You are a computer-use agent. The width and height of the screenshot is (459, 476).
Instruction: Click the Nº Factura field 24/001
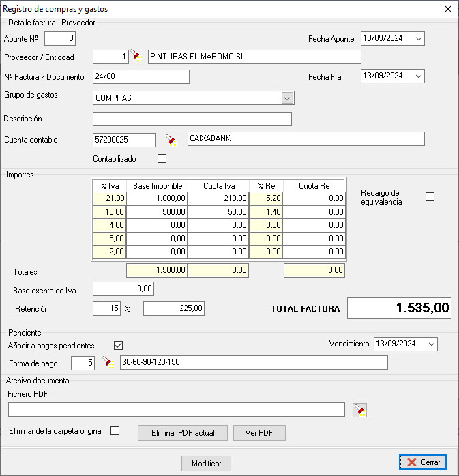coord(141,76)
